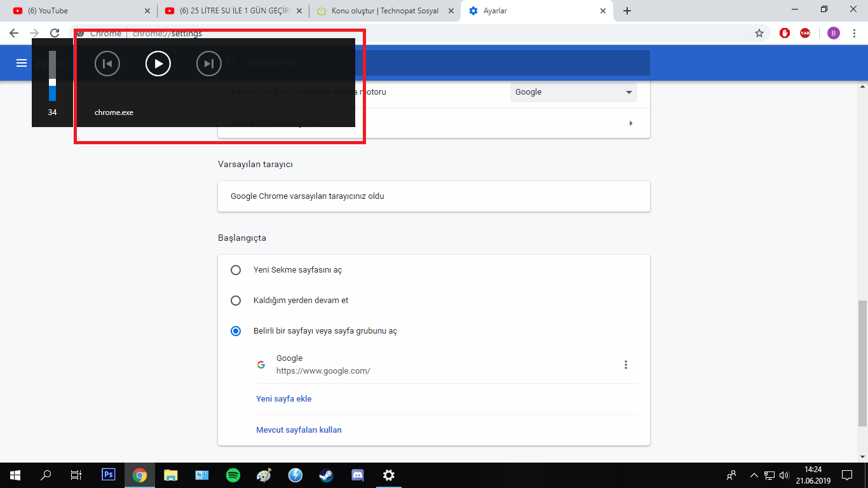
Task: Skip to next track in media overlay
Action: (x=209, y=64)
